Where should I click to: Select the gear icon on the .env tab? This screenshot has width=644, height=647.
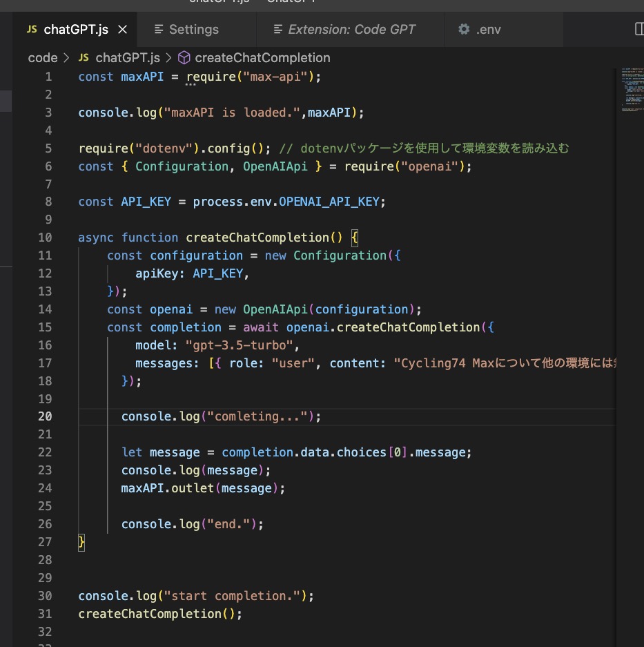[x=463, y=29]
